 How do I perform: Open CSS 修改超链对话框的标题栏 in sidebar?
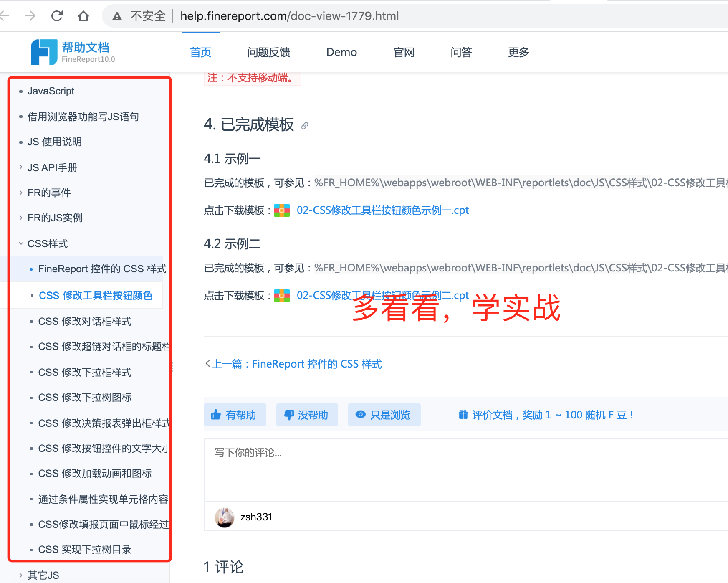click(x=104, y=347)
